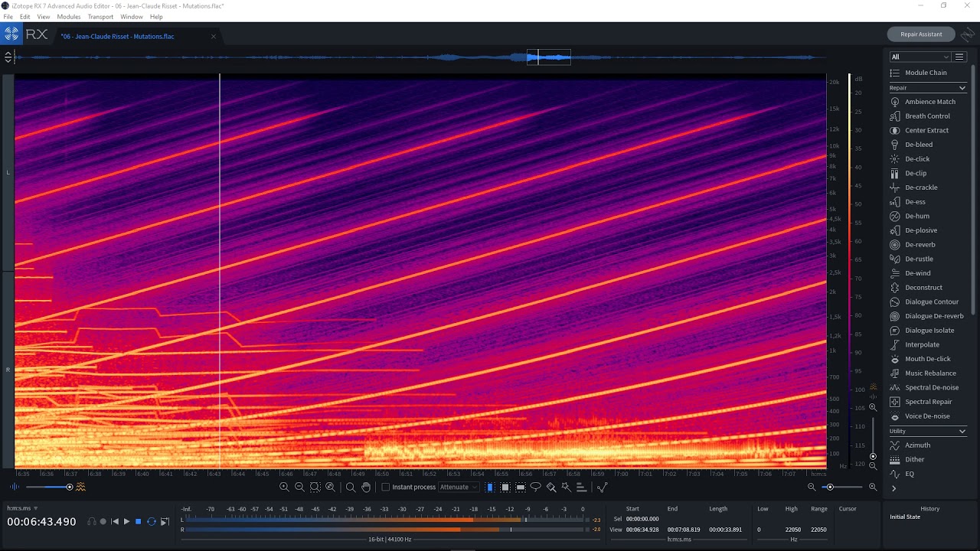Collapse the Utility section
Screen dimensions: 980x551
pyautogui.click(x=962, y=432)
